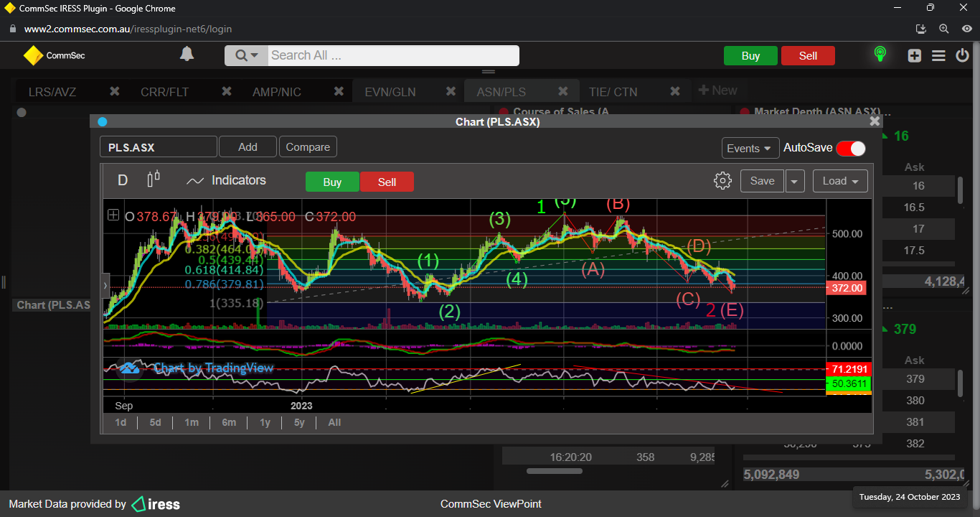Click the chart toolbar Buy button
980x517 pixels.
(332, 182)
